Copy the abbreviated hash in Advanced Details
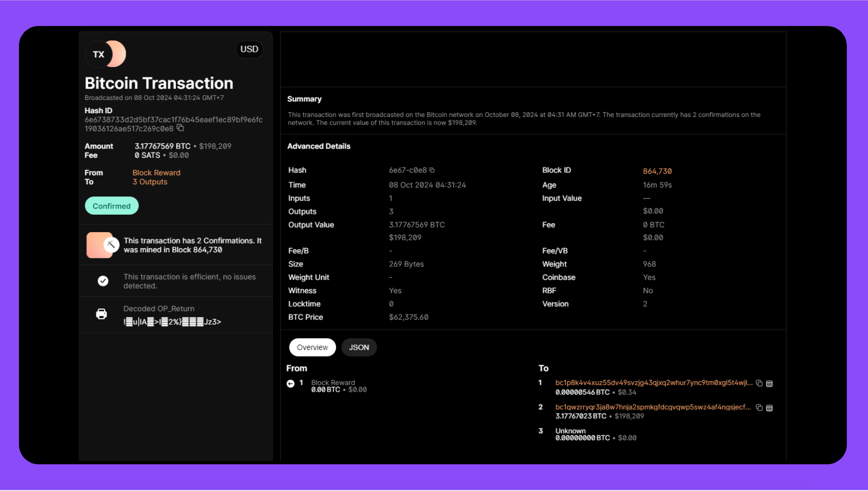The image size is (868, 491). click(432, 170)
